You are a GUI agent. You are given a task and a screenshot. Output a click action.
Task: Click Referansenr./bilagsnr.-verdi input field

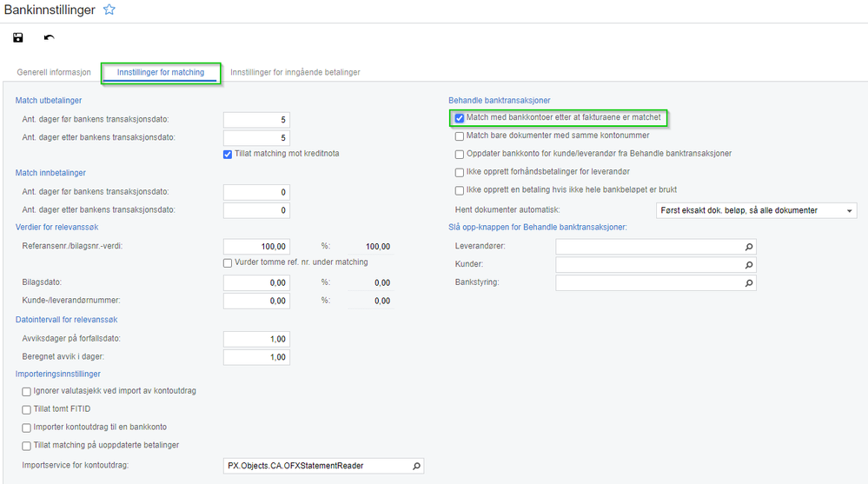click(x=256, y=247)
